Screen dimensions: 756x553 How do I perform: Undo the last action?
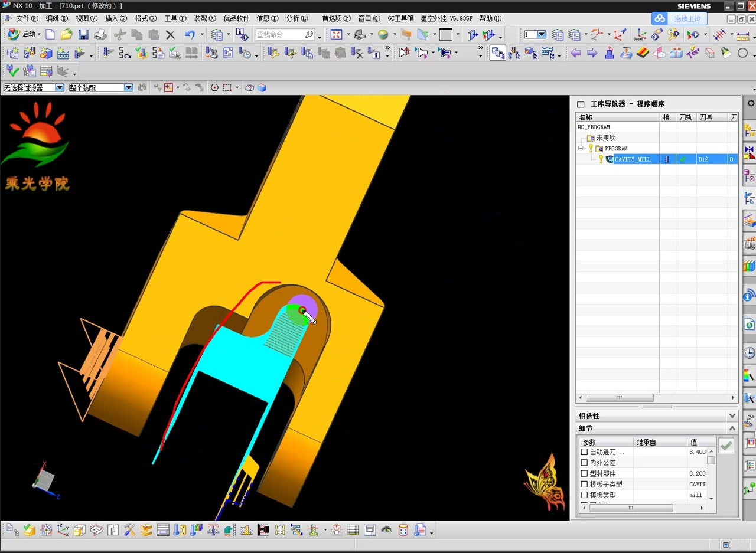click(190, 34)
